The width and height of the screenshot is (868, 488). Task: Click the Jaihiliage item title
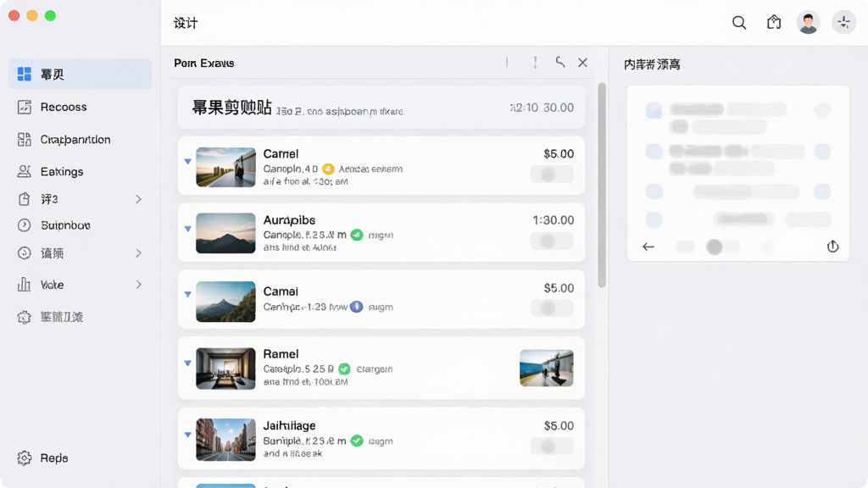pyautogui.click(x=289, y=425)
